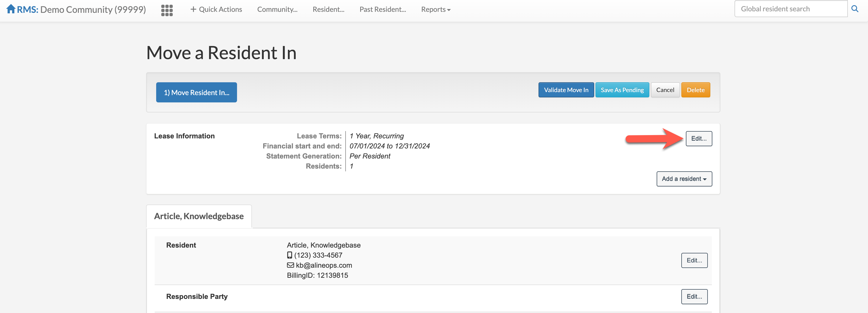Open the Resident menu
This screenshot has height=313, width=868.
coord(328,9)
